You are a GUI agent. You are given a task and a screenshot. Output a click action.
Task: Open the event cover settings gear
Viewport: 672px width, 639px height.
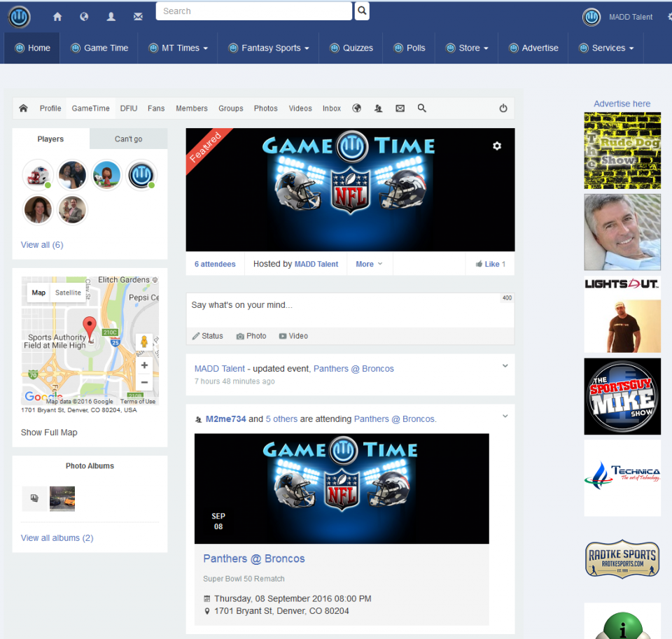497,146
